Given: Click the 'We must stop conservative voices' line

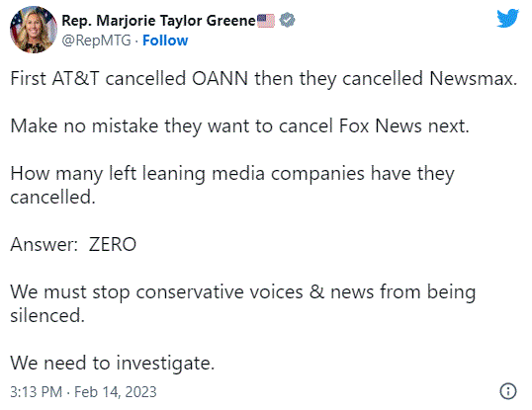Looking at the screenshot, I should pos(243,292).
